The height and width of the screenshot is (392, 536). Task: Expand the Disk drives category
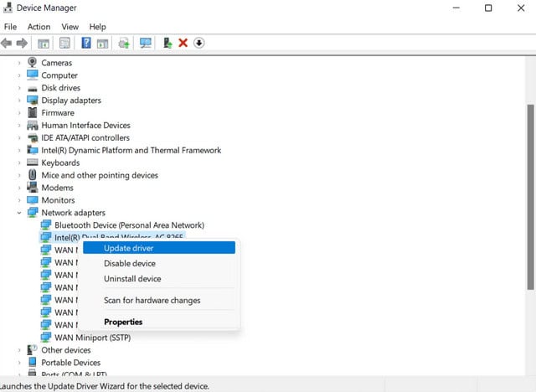point(19,88)
